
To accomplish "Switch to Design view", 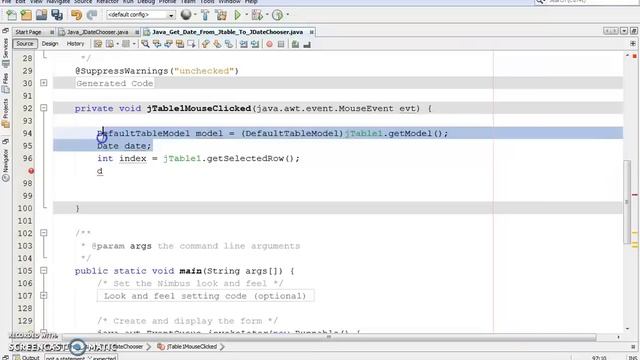I will 50,44.
